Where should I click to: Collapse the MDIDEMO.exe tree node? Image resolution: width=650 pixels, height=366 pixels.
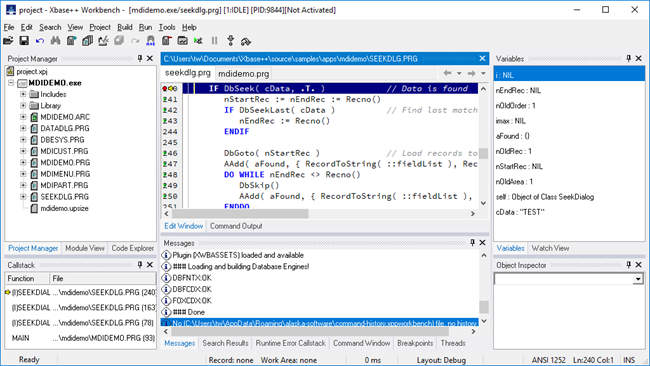[12, 83]
